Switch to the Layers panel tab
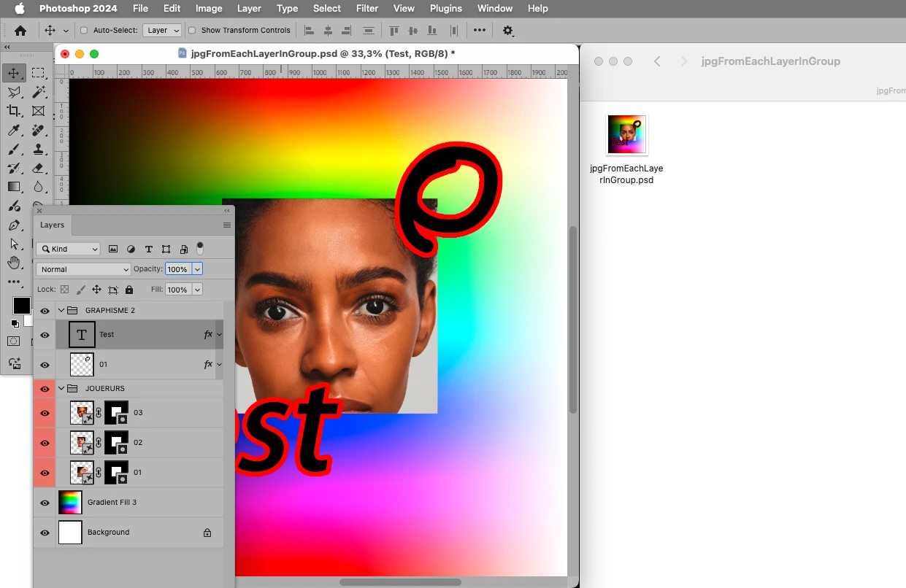This screenshot has width=906, height=588. (53, 225)
